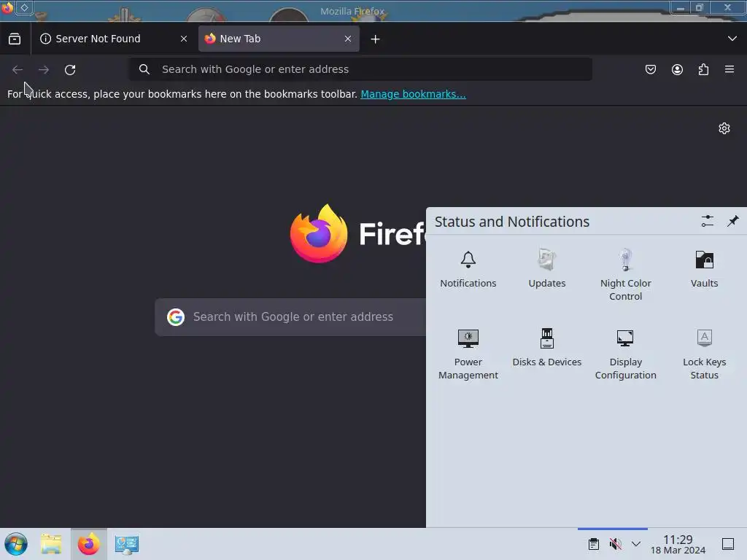Focus the address bar search field
The height and width of the screenshot is (560, 747).
[360, 69]
